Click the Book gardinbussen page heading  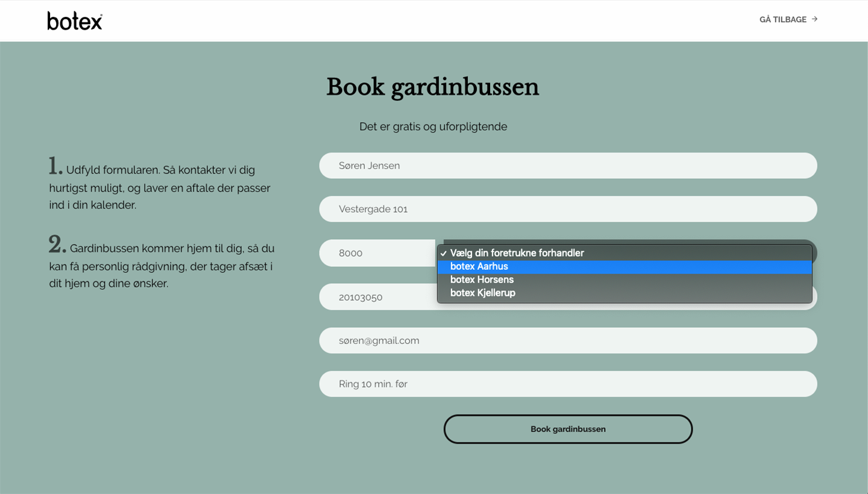click(433, 87)
